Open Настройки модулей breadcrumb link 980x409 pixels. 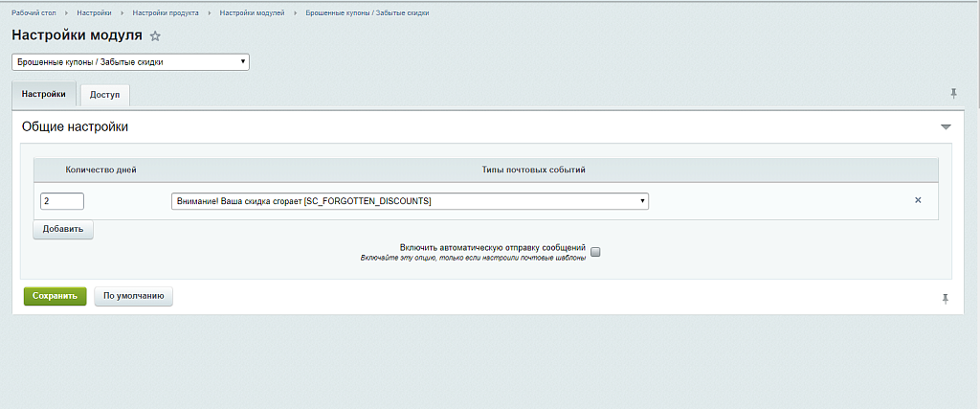[x=252, y=13]
